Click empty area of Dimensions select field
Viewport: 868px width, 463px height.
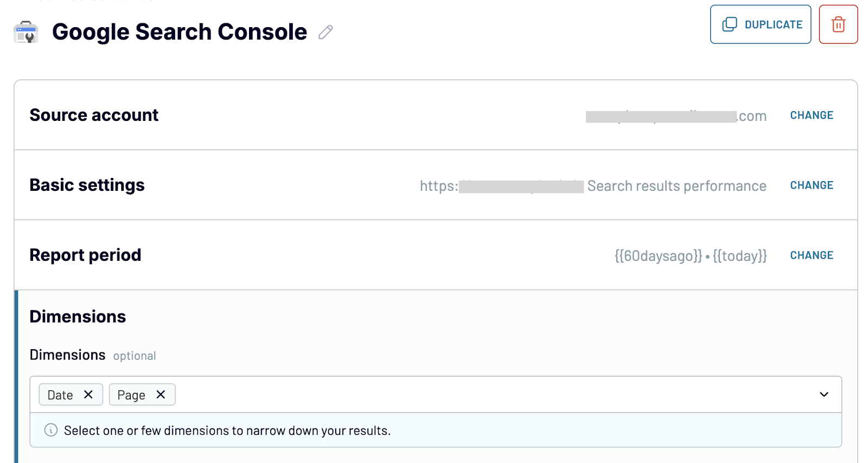pyautogui.click(x=488, y=395)
